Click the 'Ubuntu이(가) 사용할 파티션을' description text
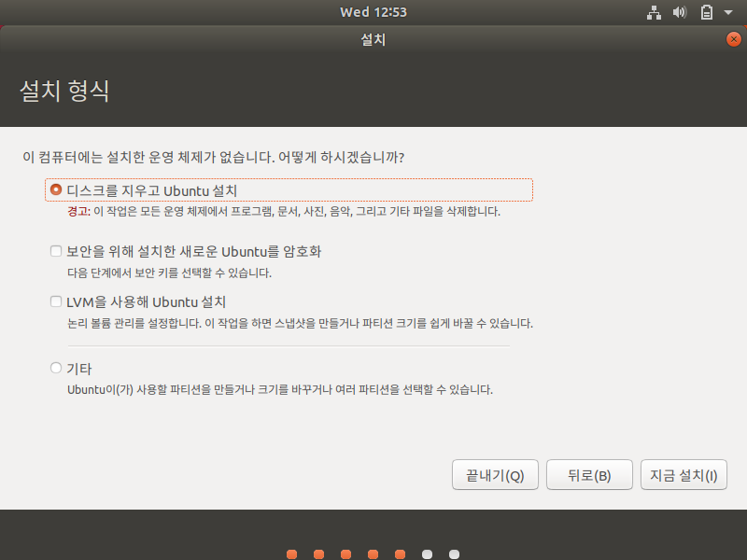 point(280,389)
